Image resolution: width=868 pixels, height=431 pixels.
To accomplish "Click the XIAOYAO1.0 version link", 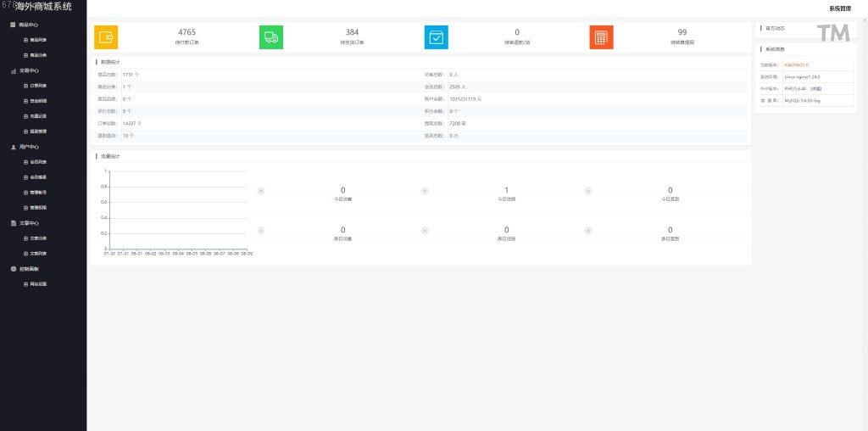I will pos(796,64).
